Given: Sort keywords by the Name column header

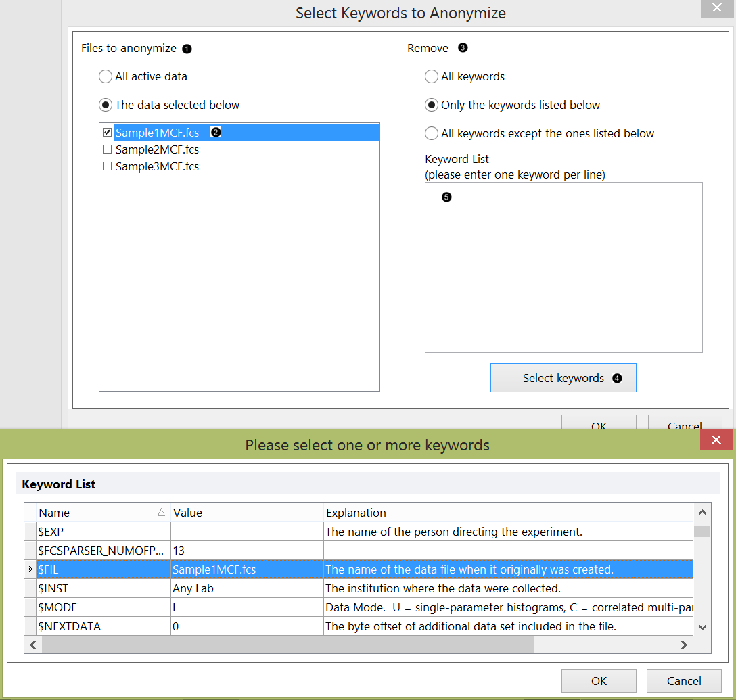Looking at the screenshot, I should 103,513.
